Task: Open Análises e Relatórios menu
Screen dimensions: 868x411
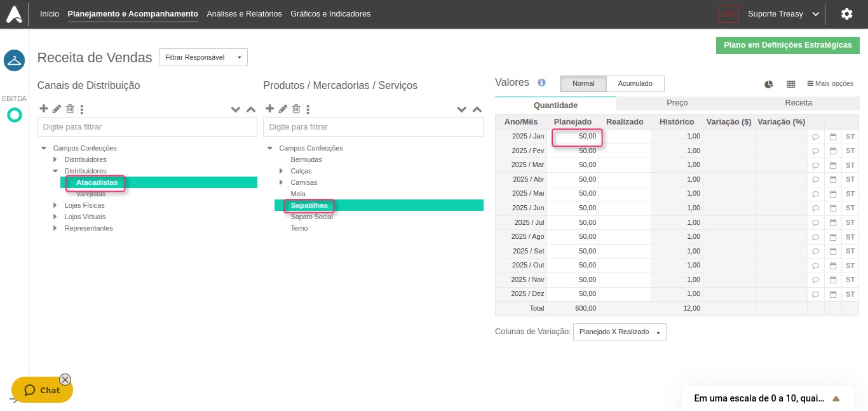Action: pyautogui.click(x=244, y=14)
